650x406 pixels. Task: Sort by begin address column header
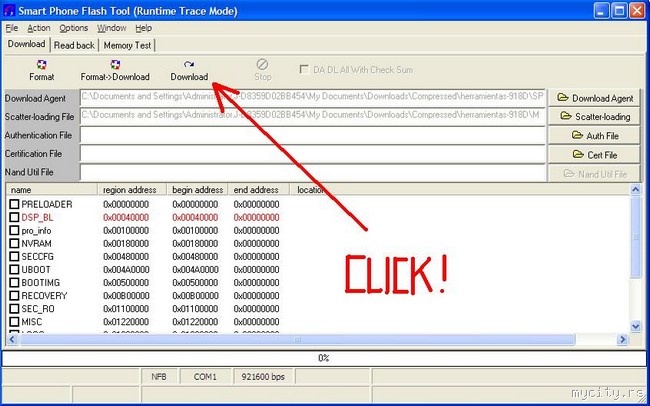click(197, 190)
